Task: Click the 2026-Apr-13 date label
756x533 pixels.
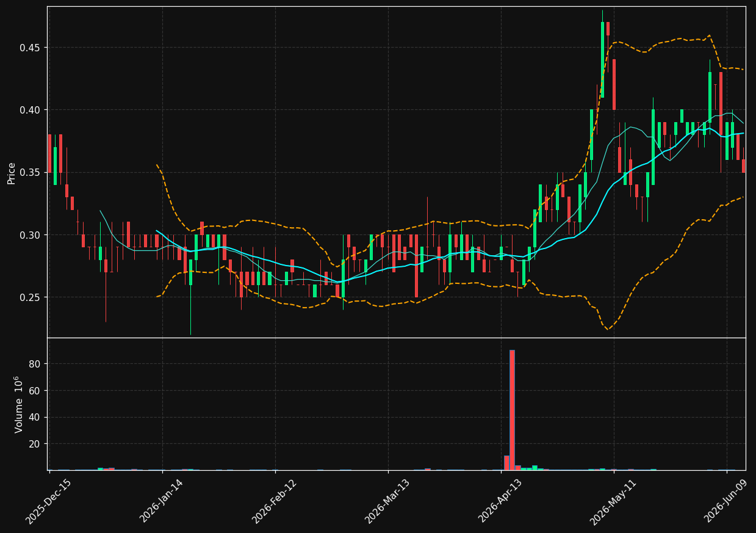Action: pyautogui.click(x=501, y=501)
